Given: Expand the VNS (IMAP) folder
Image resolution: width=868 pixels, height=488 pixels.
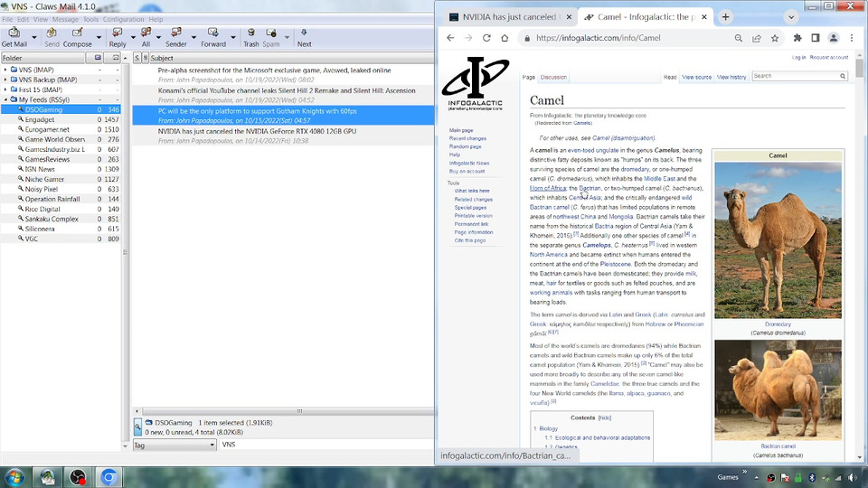Looking at the screenshot, I should pos(5,70).
